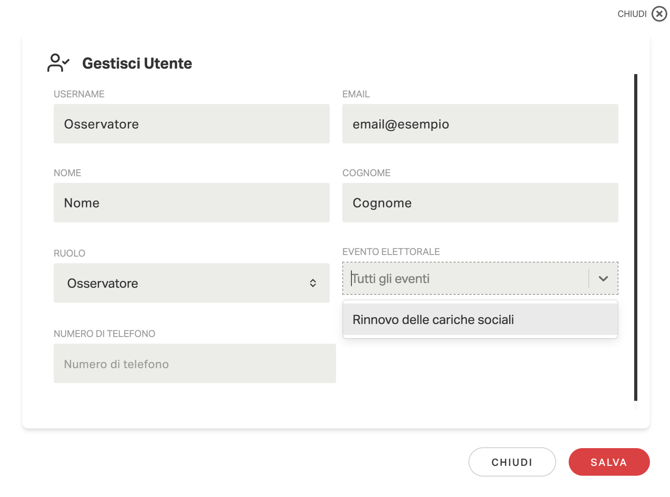670x497 pixels.
Task: Open the Ruolo dropdown showing Osservatore
Action: 190,283
